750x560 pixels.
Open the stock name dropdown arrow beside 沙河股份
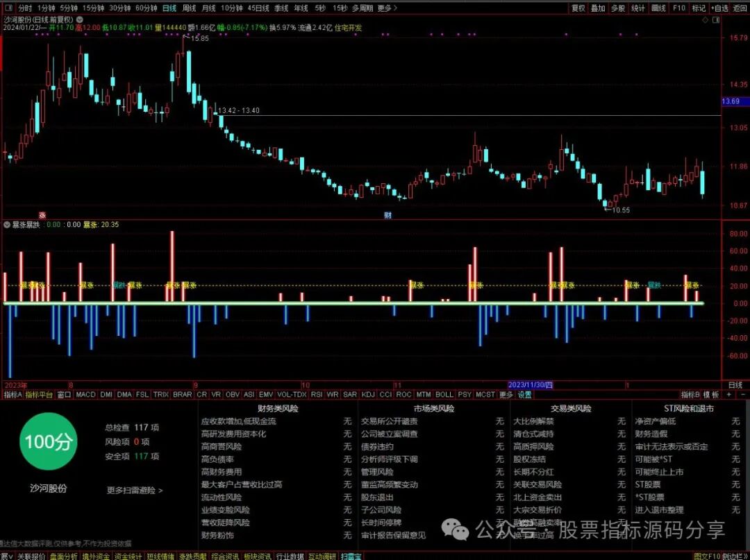coord(80,19)
